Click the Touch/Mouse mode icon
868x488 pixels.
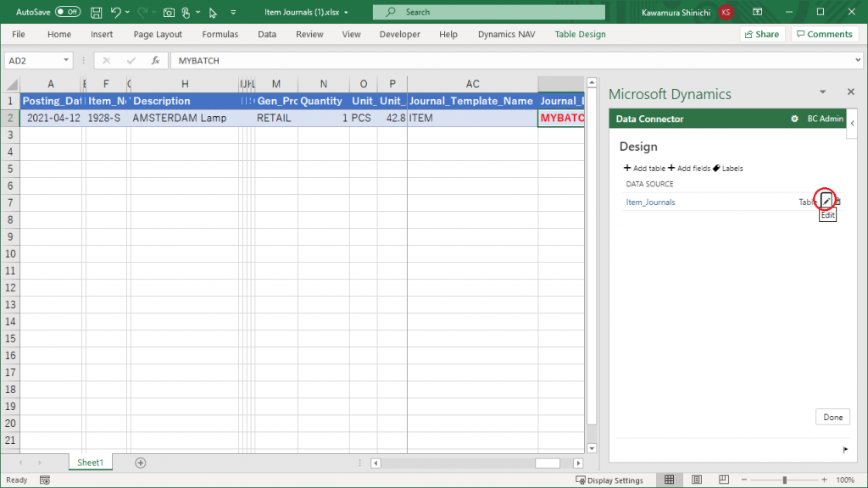tap(186, 12)
